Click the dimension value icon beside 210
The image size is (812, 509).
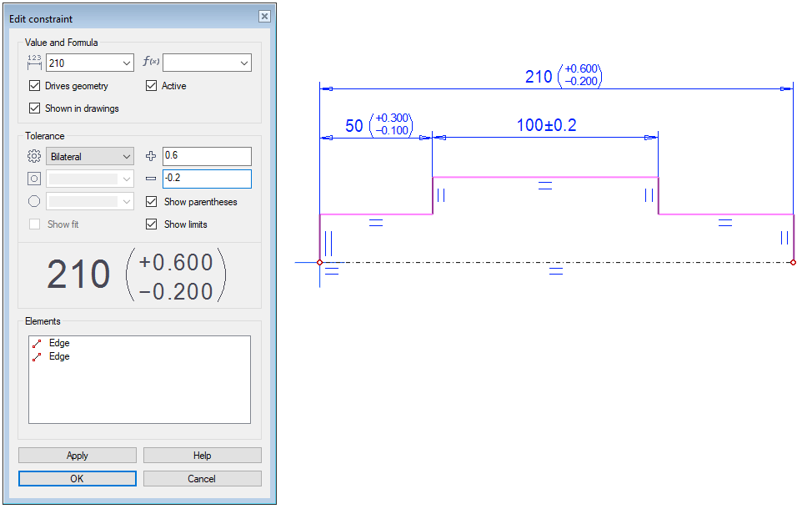(34, 63)
